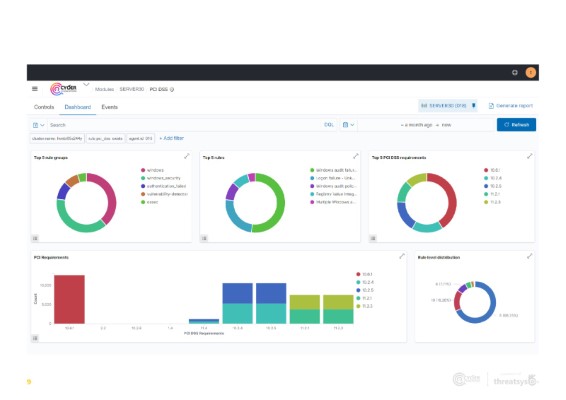Click the rule.pci_dss exists filter pill
This screenshot has height=400, width=566.
click(x=105, y=138)
